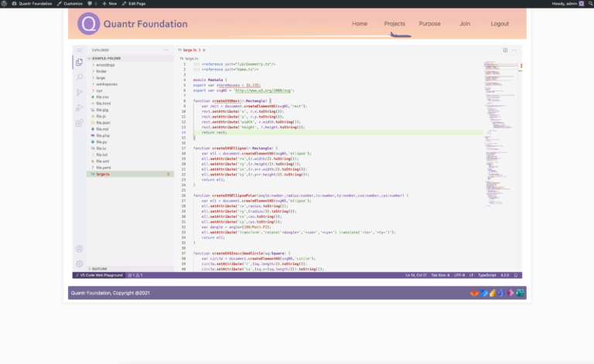Open the Manage gear icon

coord(79,264)
